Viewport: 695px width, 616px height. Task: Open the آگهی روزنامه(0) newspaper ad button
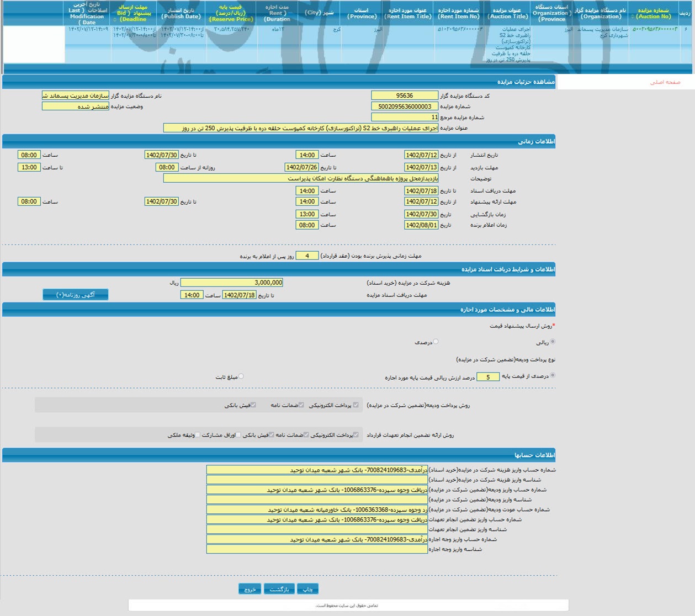76,295
